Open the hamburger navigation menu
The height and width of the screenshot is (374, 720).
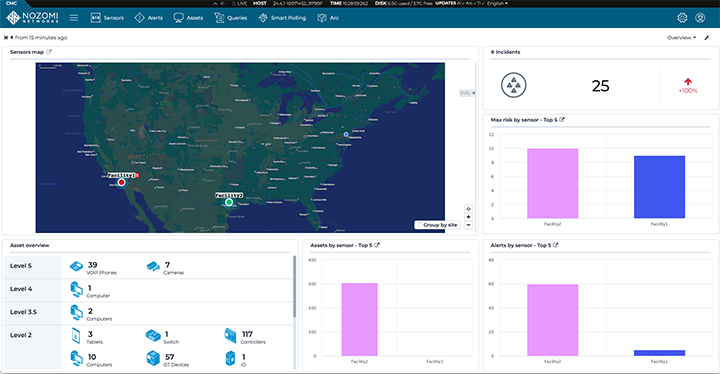tap(73, 18)
